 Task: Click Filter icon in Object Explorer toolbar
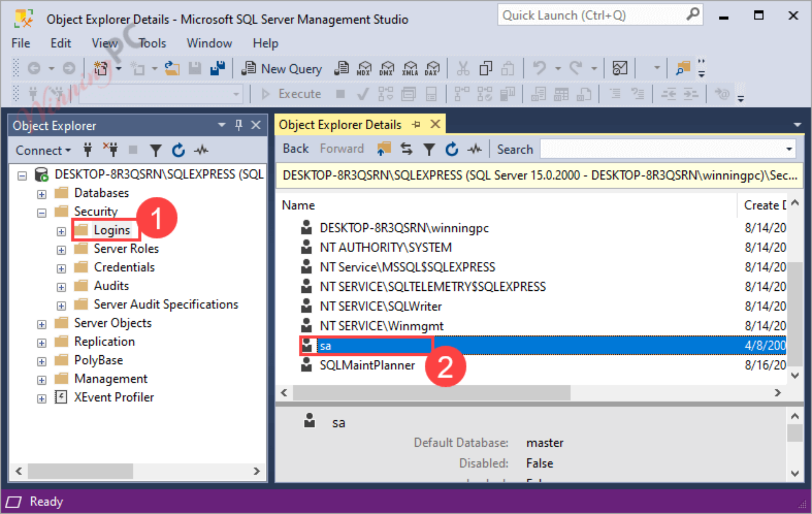pyautogui.click(x=156, y=150)
